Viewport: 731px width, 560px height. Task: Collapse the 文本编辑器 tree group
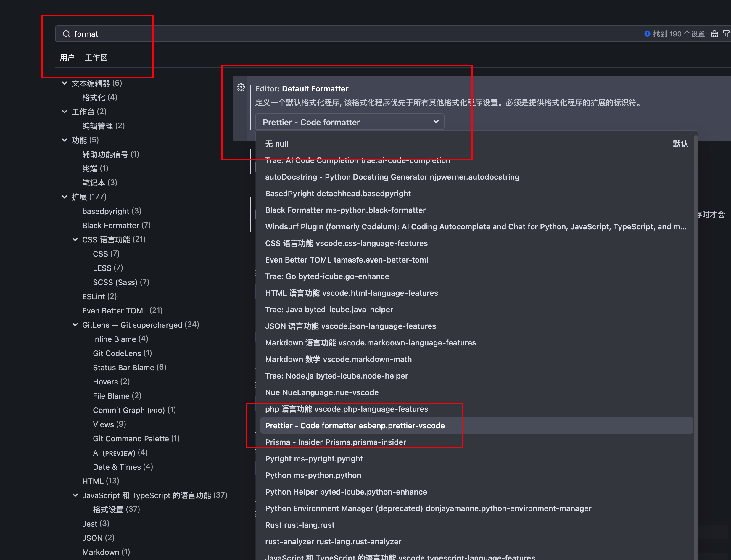pyautogui.click(x=65, y=83)
